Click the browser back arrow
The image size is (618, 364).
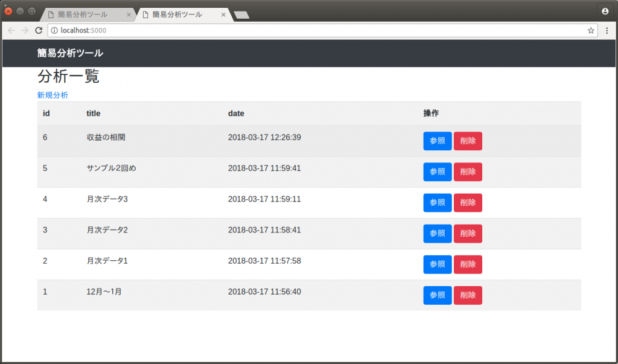[x=11, y=30]
